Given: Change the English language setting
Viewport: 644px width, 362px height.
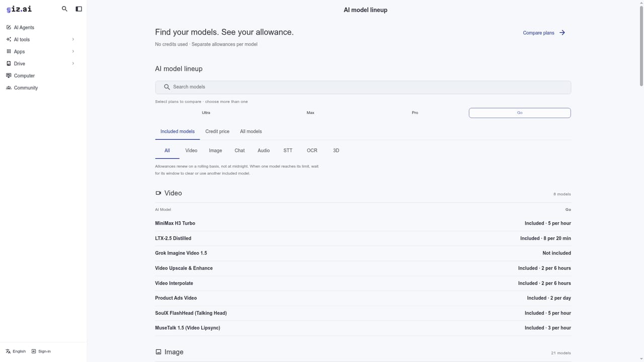Looking at the screenshot, I should (16, 351).
